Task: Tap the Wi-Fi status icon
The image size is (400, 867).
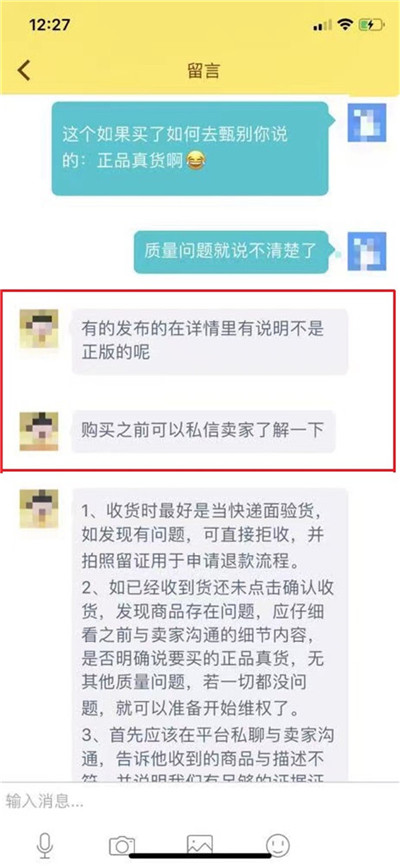Action: click(346, 24)
